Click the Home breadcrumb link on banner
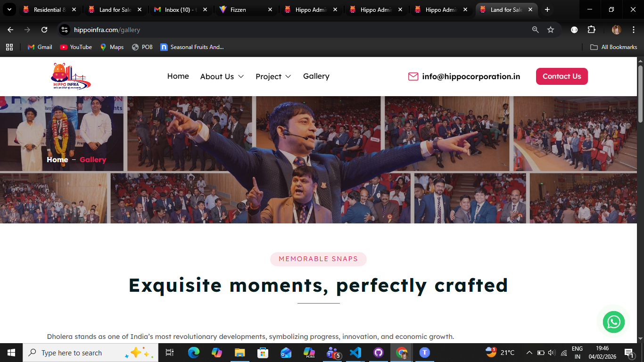The width and height of the screenshot is (644, 362). point(58,160)
